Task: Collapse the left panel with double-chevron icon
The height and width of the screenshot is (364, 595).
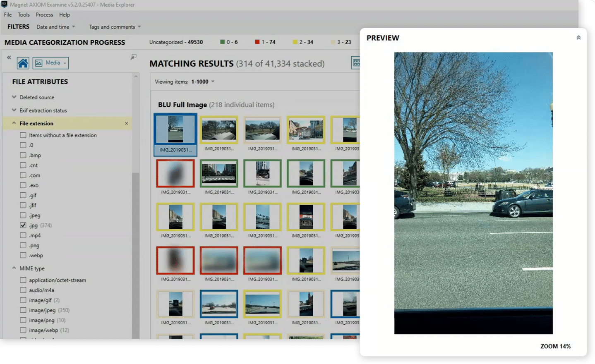Action: click(x=9, y=57)
